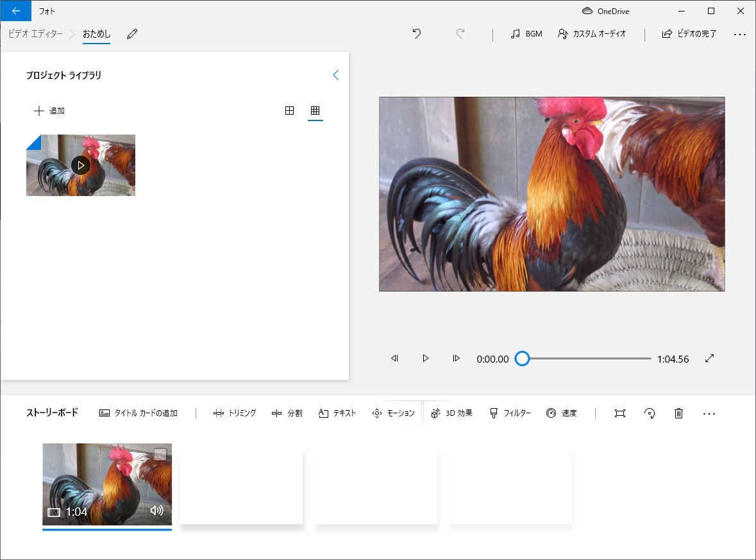756x560 pixels.
Task: Go back with the blue arrow button
Action: pyautogui.click(x=16, y=11)
